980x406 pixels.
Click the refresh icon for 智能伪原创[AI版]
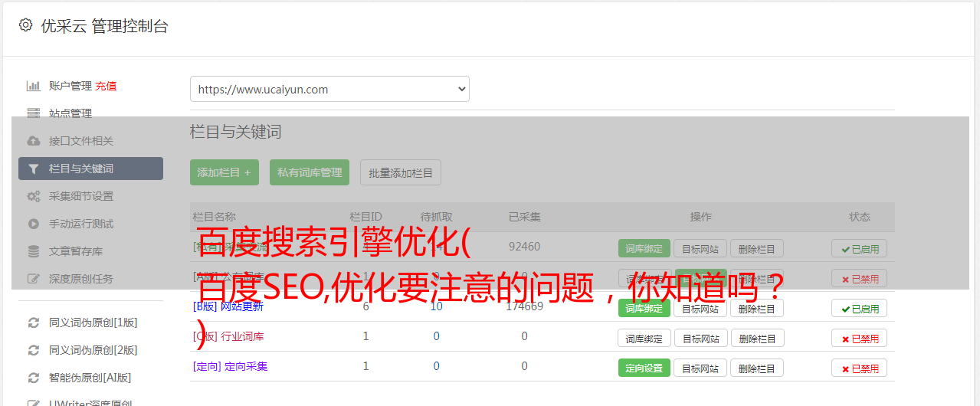pos(34,378)
